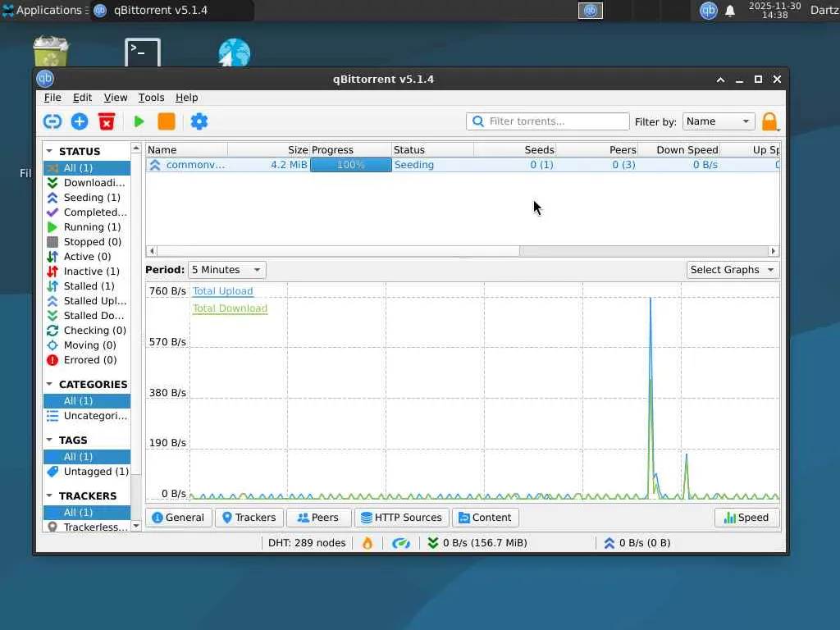The width and height of the screenshot is (840, 630).
Task: Filter by Running (1) status
Action: coord(87,227)
